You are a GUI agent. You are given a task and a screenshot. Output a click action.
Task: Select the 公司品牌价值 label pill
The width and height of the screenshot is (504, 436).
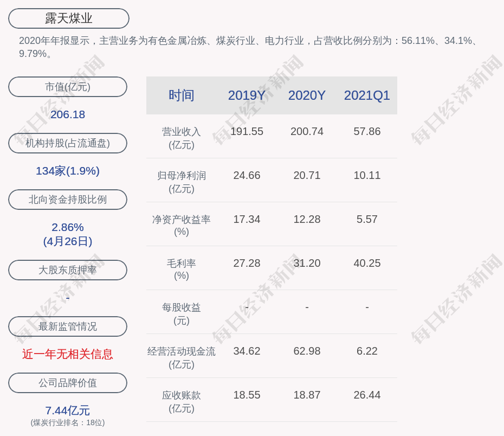[x=68, y=383]
